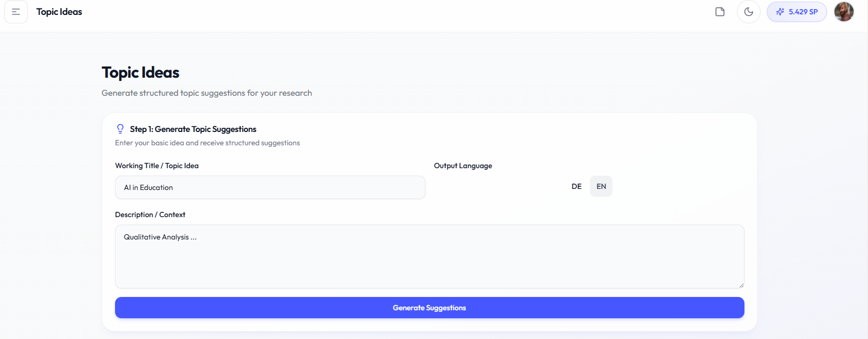Click the Working Title / Topic Idea label
This screenshot has width=868, height=339.
pyautogui.click(x=157, y=166)
